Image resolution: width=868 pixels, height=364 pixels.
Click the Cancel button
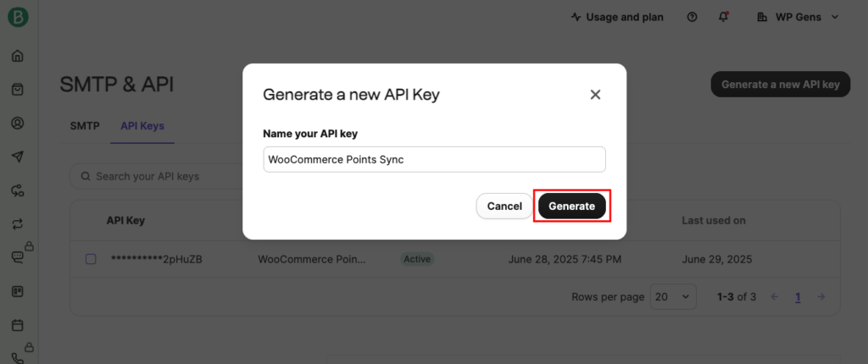click(504, 206)
